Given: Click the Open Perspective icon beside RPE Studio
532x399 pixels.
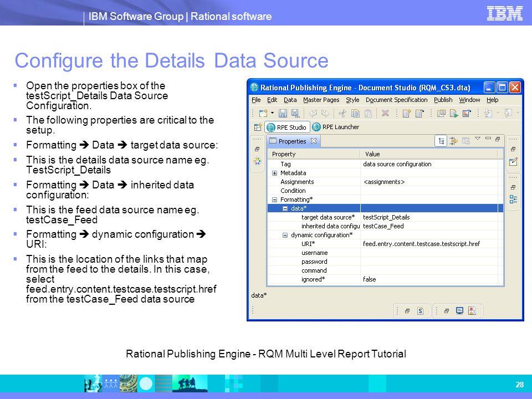Looking at the screenshot, I should coord(258,127).
